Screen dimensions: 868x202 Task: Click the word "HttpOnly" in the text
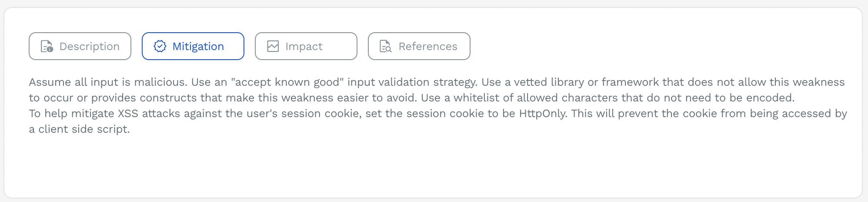543,114
